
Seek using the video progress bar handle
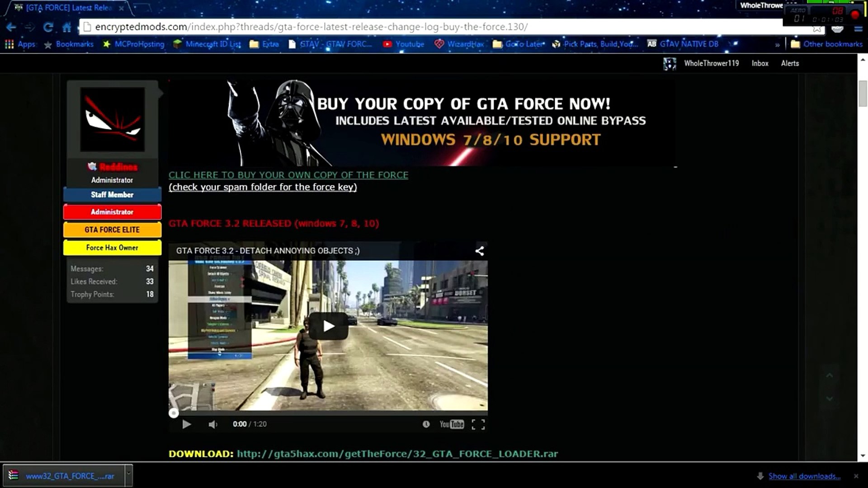tap(174, 413)
